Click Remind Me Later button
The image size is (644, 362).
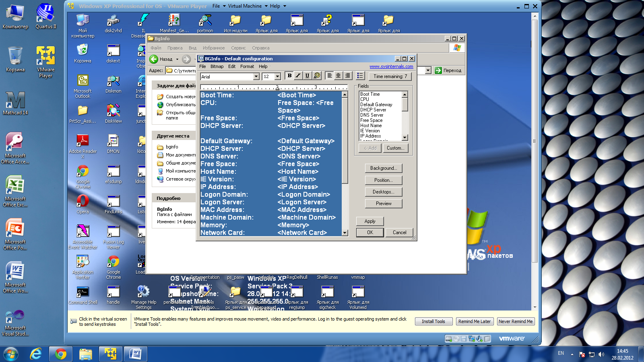(475, 321)
